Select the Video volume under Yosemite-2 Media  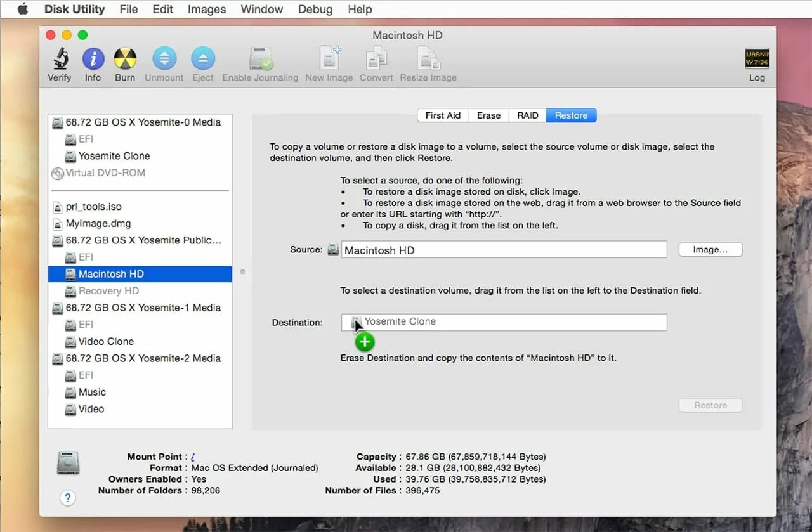point(140,409)
